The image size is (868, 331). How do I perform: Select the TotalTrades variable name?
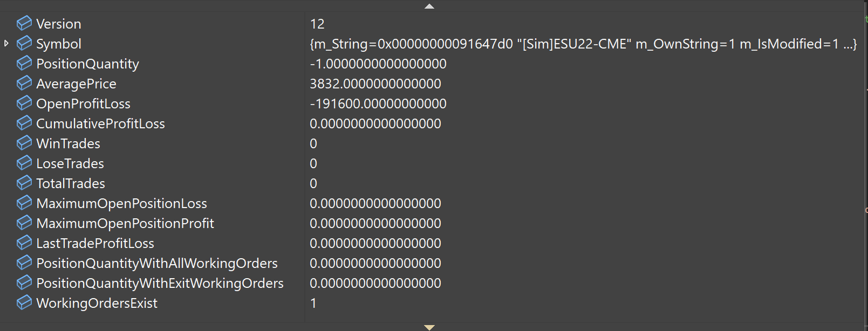pos(71,183)
